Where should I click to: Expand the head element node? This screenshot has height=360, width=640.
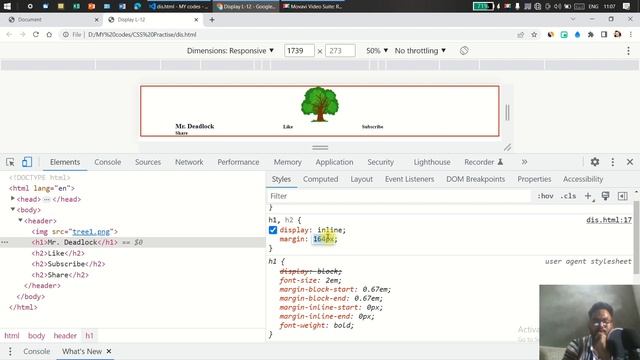pyautogui.click(x=13, y=199)
